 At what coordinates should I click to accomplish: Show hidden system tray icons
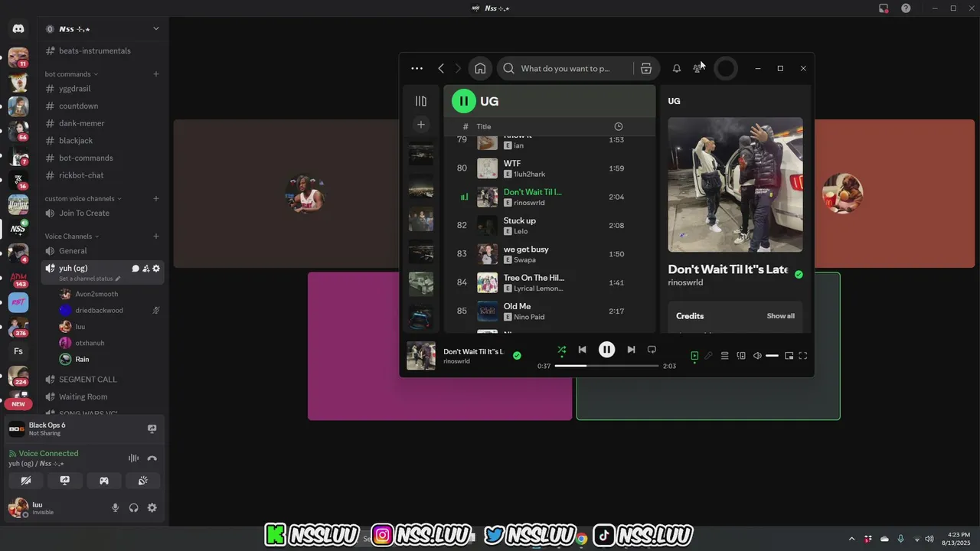tap(851, 539)
